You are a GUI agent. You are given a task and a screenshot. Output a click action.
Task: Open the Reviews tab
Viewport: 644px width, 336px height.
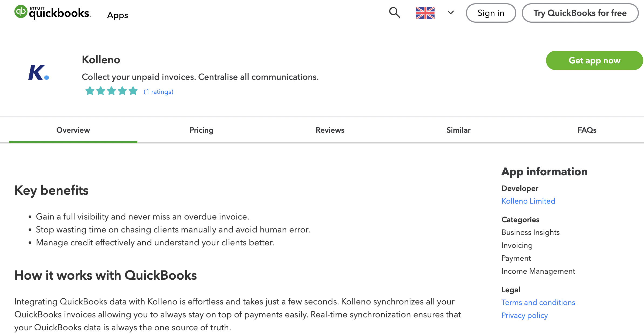(x=330, y=130)
